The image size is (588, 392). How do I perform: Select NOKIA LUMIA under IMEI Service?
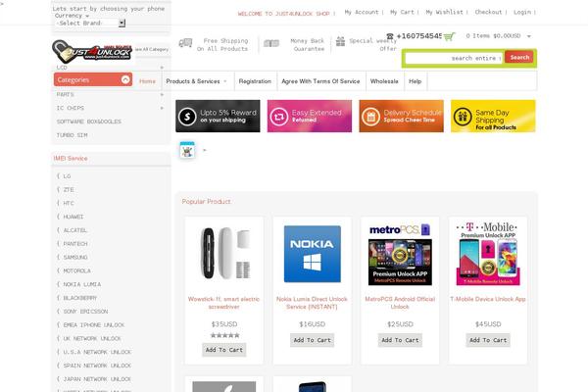(x=82, y=284)
